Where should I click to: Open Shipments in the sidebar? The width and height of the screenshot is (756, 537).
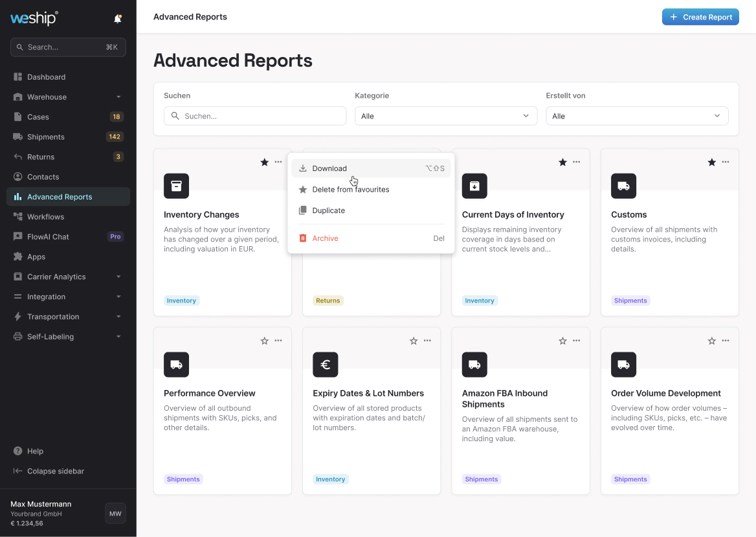tap(46, 137)
